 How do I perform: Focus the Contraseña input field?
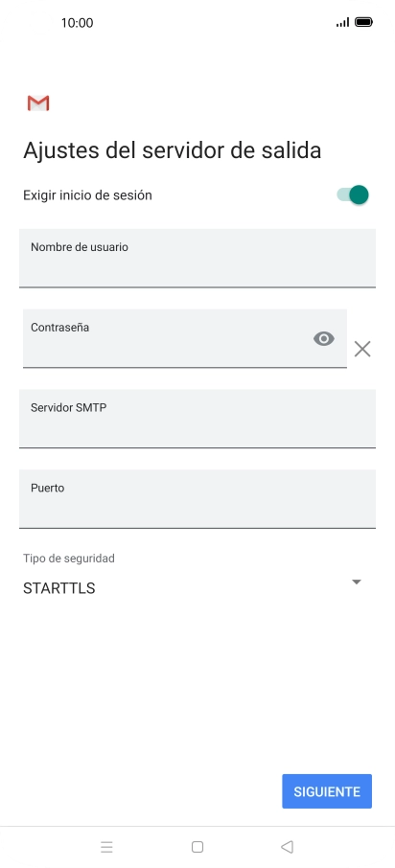pos(184,338)
